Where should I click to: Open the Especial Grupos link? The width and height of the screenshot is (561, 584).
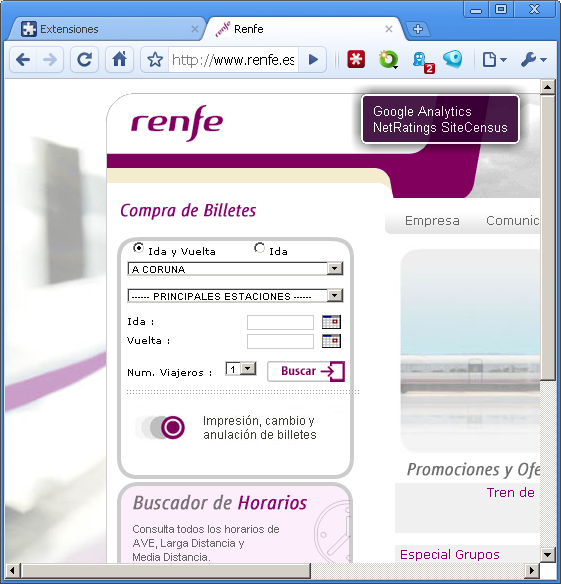(x=450, y=554)
